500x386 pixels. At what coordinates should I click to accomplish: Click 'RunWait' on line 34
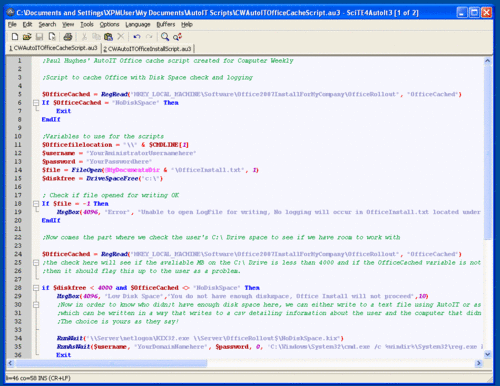point(70,338)
